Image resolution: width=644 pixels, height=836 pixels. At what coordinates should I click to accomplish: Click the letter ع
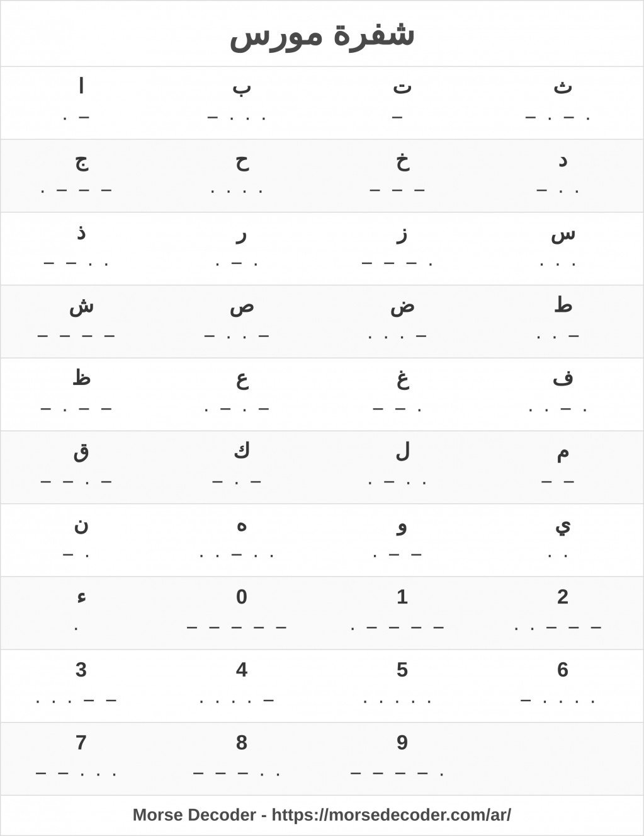coord(242,380)
